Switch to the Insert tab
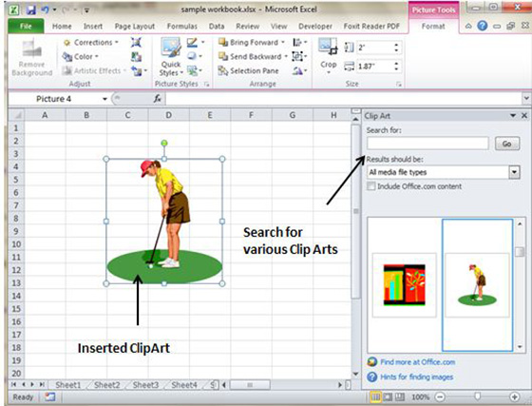Viewport: 532px width, 406px height. point(93,26)
